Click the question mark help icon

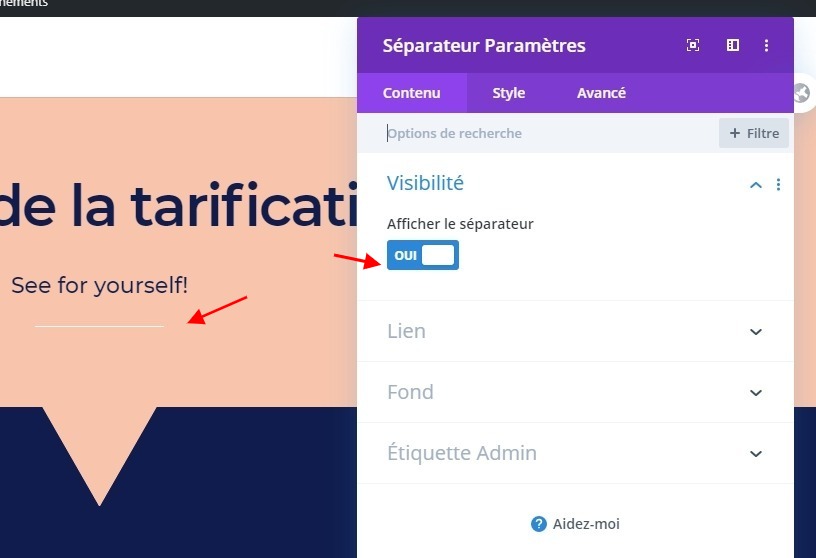(x=539, y=524)
